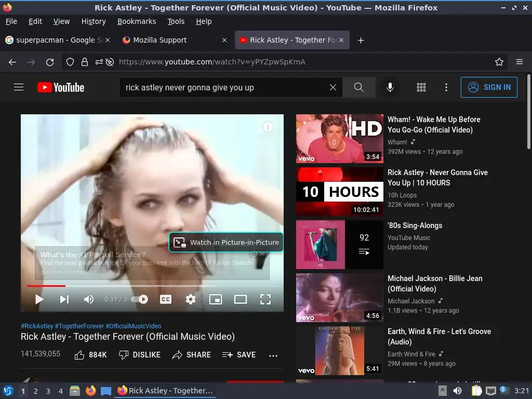Click the #TogetherForever hashtag
The image size is (532, 399).
click(79, 326)
